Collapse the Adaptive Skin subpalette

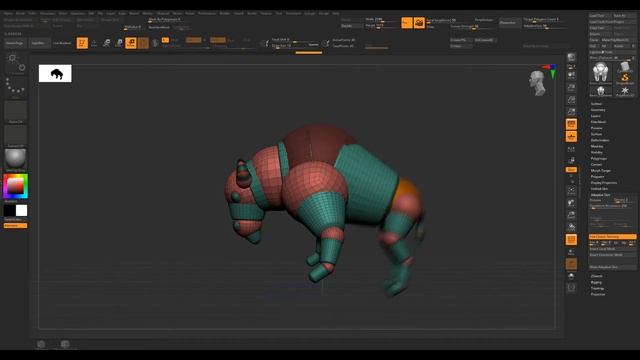(x=600, y=195)
